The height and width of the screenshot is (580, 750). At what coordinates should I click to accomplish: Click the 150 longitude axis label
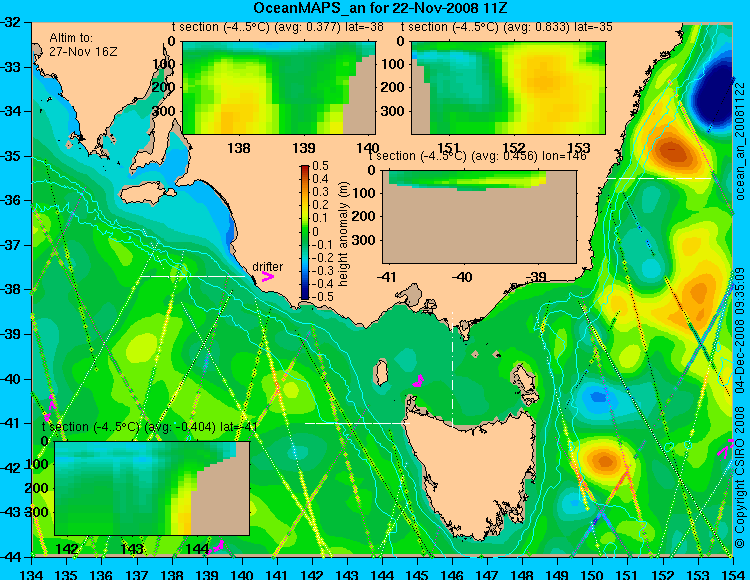(593, 574)
